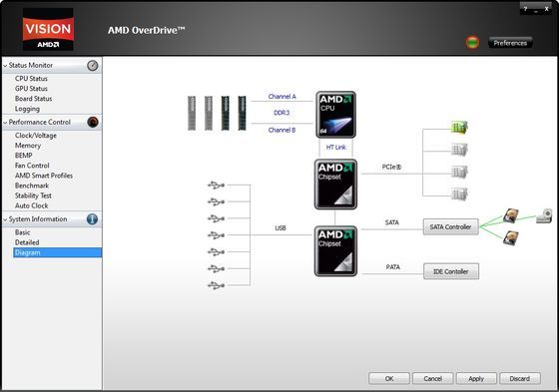Click the third PCIe slot icon
This screenshot has width=559, height=392.
[459, 172]
